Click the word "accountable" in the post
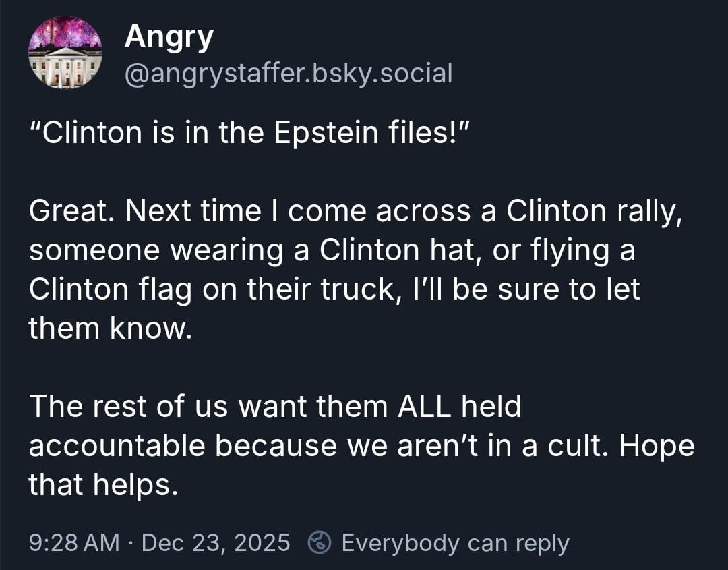The width and height of the screenshot is (728, 570). 117,445
